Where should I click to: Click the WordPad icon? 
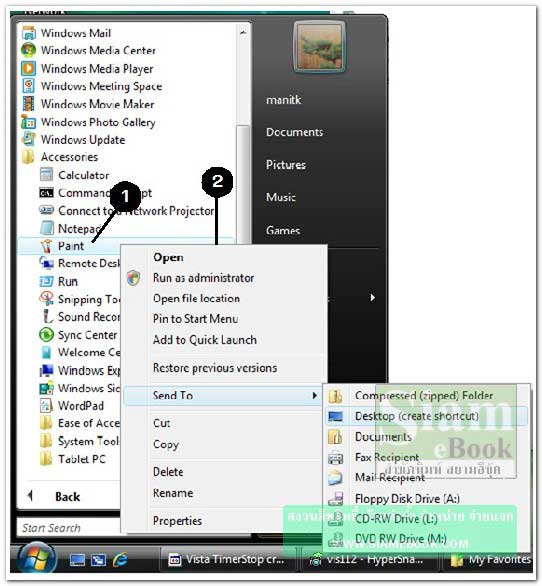click(x=46, y=405)
